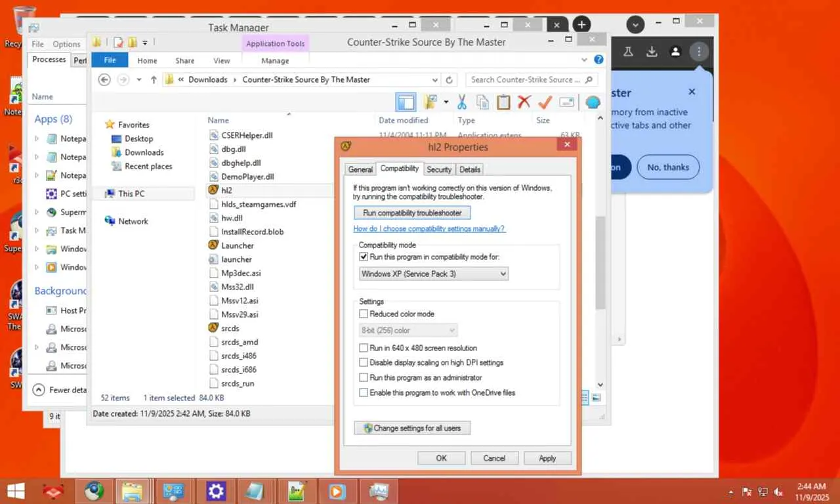Select the hlds_steamgames.vdf file

[x=259, y=204]
